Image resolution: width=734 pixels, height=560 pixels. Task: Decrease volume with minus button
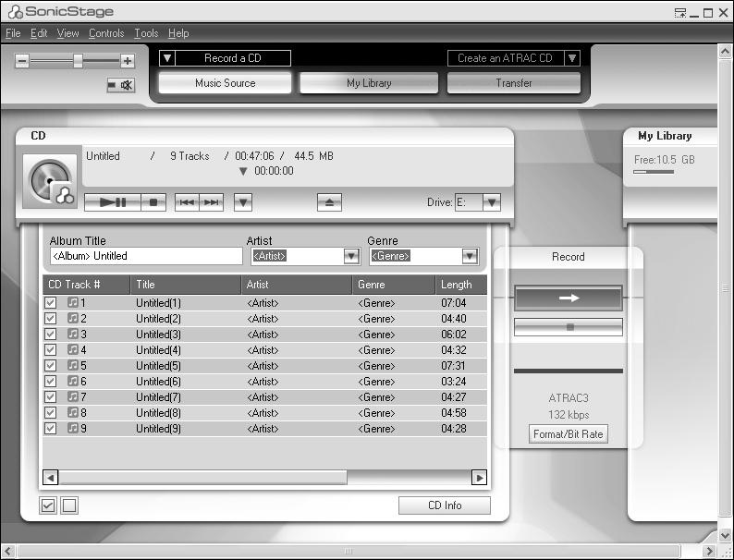[x=22, y=61]
